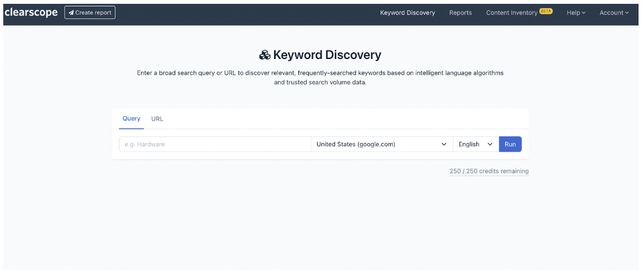The width and height of the screenshot is (644, 276).
Task: Open Content Inventory from the navigation
Action: (512, 13)
